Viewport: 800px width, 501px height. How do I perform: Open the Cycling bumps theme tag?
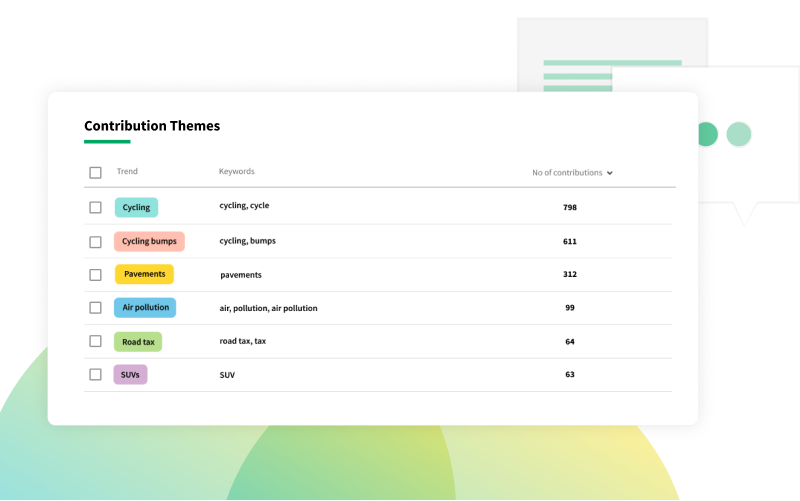point(149,241)
